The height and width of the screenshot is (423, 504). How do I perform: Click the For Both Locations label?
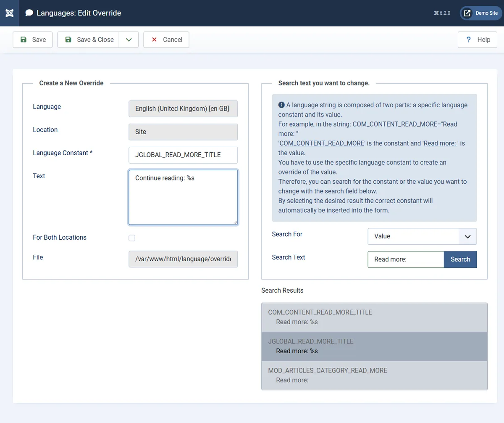(x=60, y=238)
